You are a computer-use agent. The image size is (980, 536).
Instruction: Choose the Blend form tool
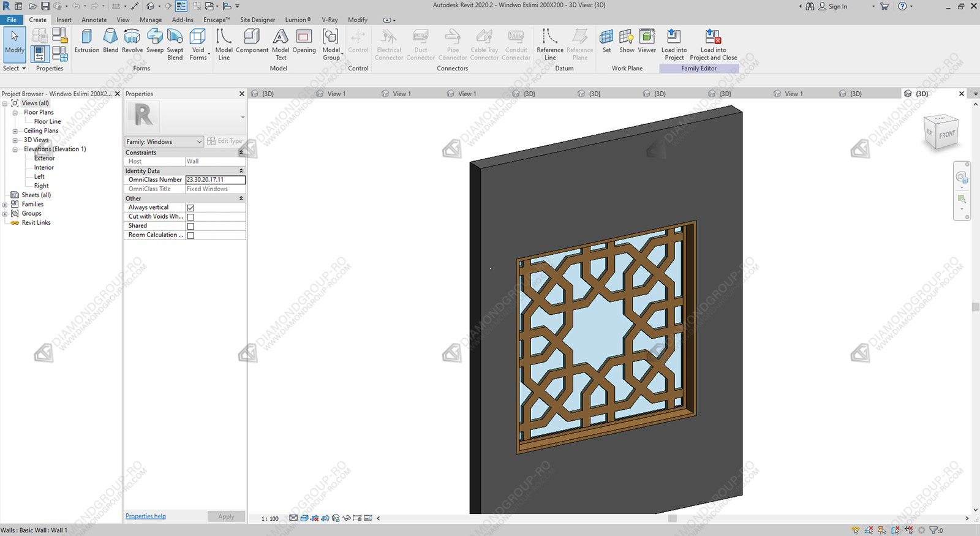[111, 41]
